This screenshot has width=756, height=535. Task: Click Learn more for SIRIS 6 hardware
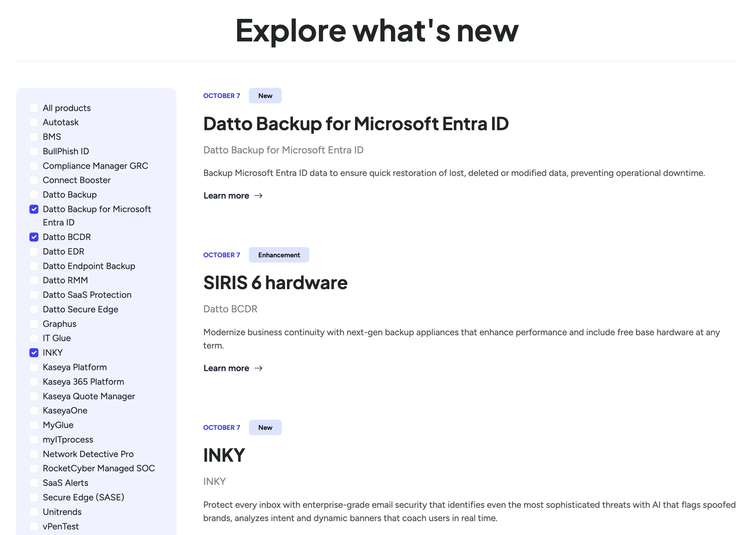point(227,368)
